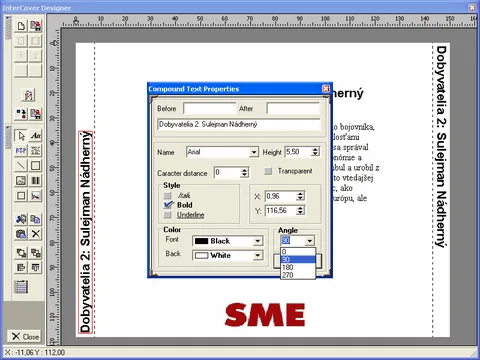The width and height of the screenshot is (480, 360).
Task: Open the Font color dropdown arrow
Action: tap(258, 241)
